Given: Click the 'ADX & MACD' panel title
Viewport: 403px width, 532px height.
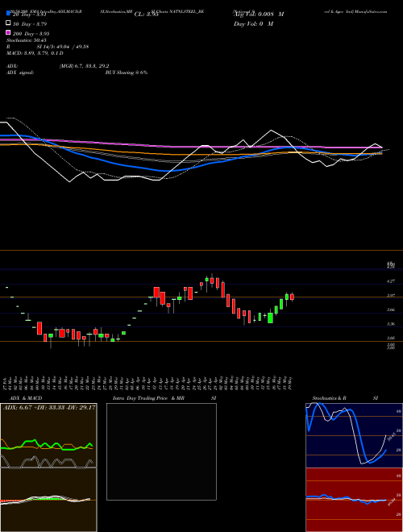Looking at the screenshot, I should coord(24,398).
